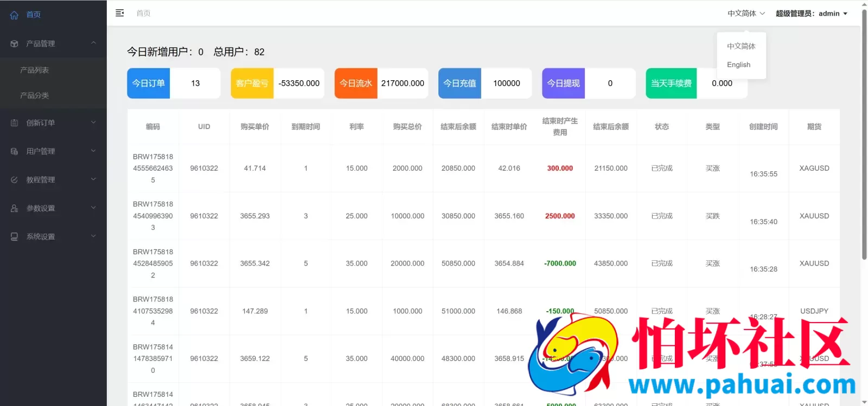The image size is (868, 406).
Task: Click the 购买单价 column header
Action: (x=255, y=127)
